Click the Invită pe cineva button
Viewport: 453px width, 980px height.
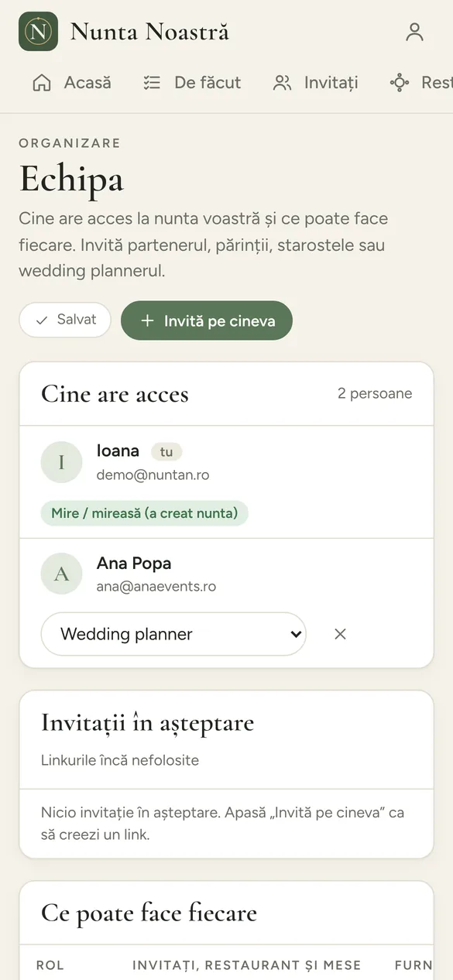(207, 320)
